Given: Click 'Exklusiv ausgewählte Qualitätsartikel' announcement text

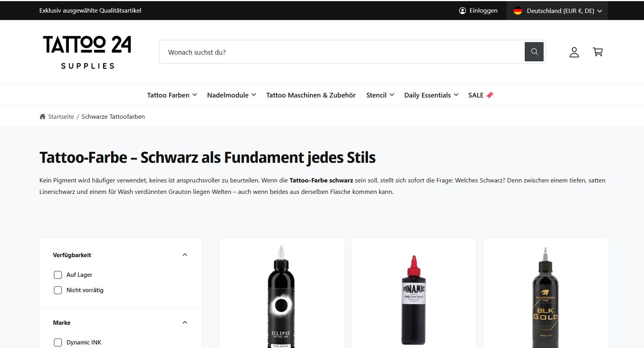Looking at the screenshot, I should click(90, 11).
